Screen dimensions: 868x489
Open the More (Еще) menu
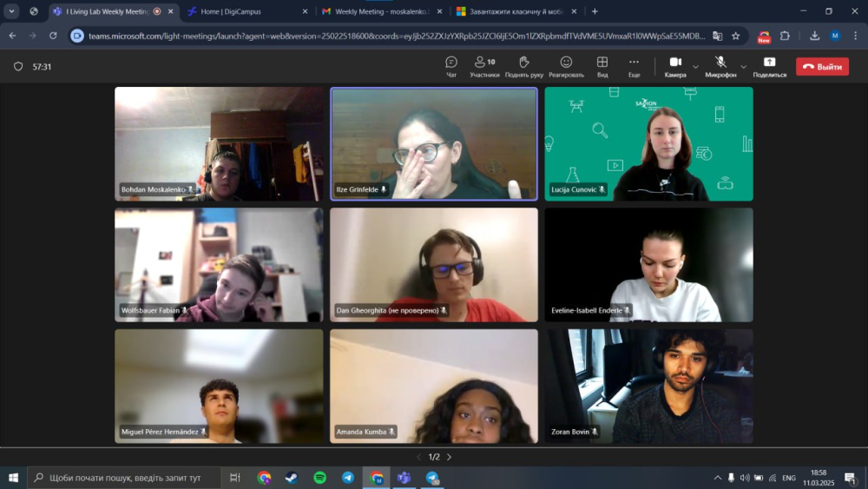click(634, 67)
